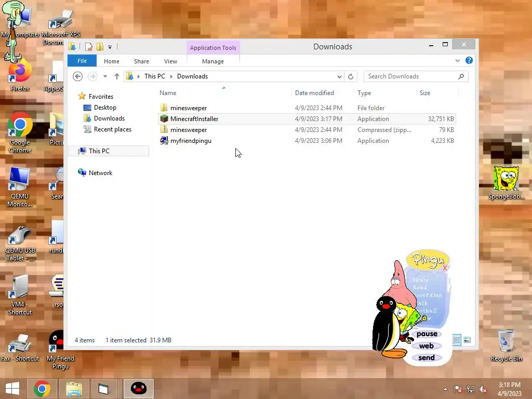This screenshot has width=532, height=399.
Task: Expand the breadcrumb arrow after This PC
Action: click(x=171, y=77)
